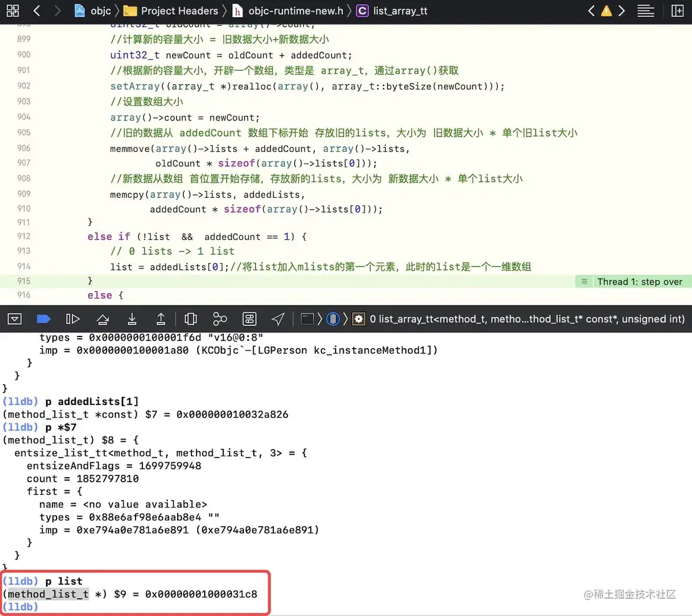Click the 'p *$7' console command
This screenshot has width=692, height=616.
click(61, 427)
